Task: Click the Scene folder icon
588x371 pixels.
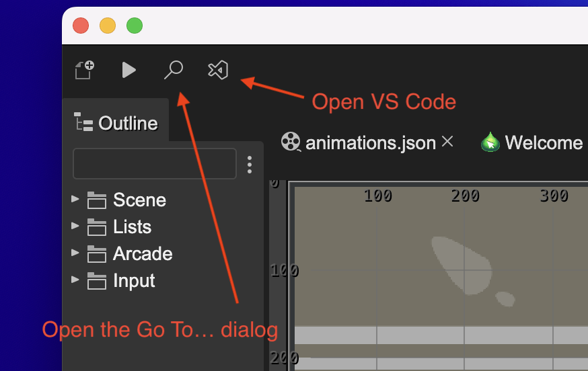Action: [x=97, y=200]
